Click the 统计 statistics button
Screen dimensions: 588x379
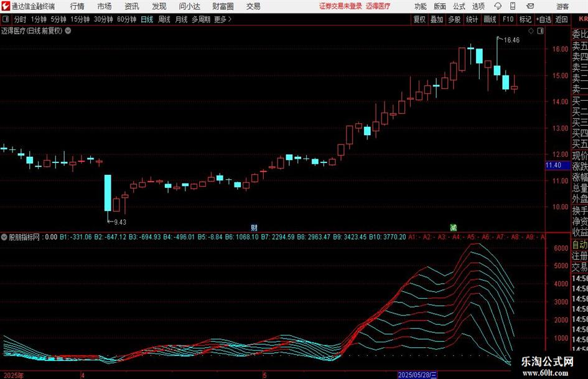(472, 19)
